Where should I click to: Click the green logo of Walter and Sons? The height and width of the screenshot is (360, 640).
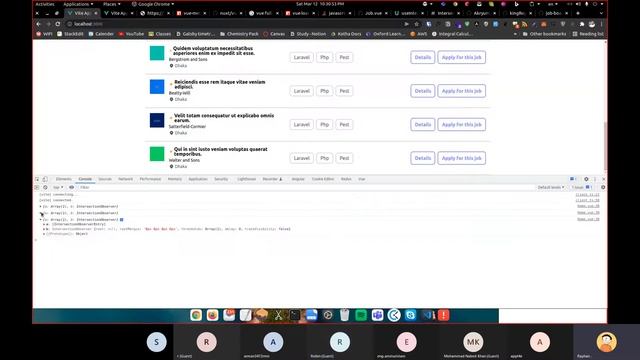[157, 154]
